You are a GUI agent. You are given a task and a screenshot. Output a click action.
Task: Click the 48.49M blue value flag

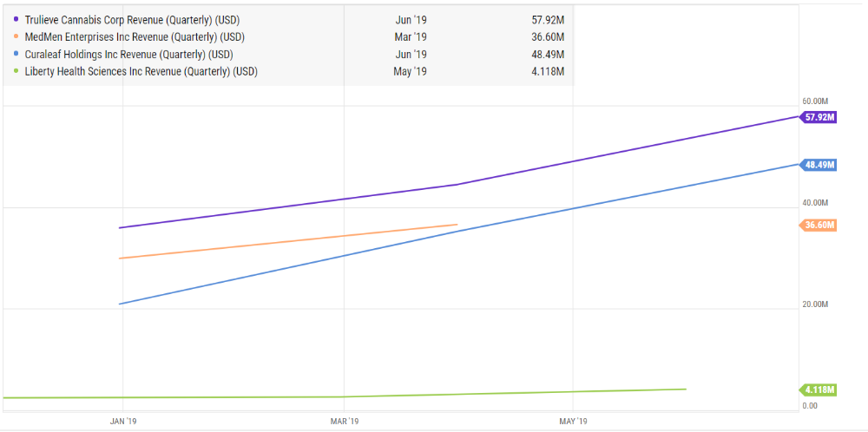point(817,165)
